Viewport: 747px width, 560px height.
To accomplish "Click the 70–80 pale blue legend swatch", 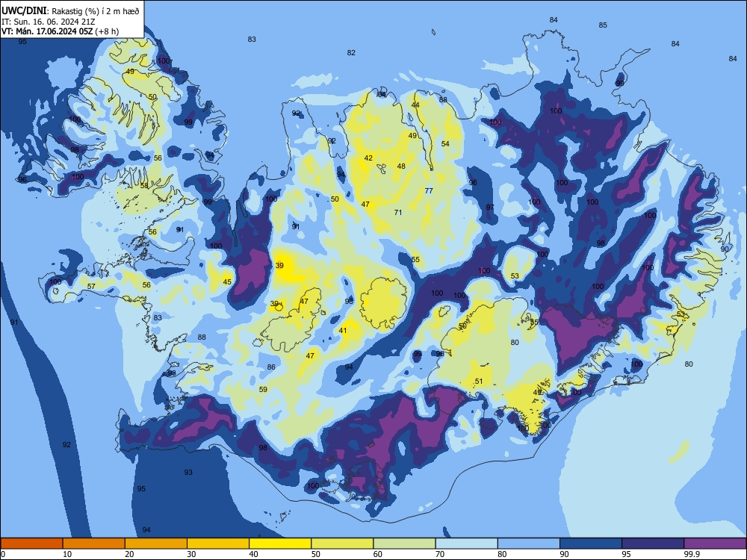I will pyautogui.click(x=466, y=544).
